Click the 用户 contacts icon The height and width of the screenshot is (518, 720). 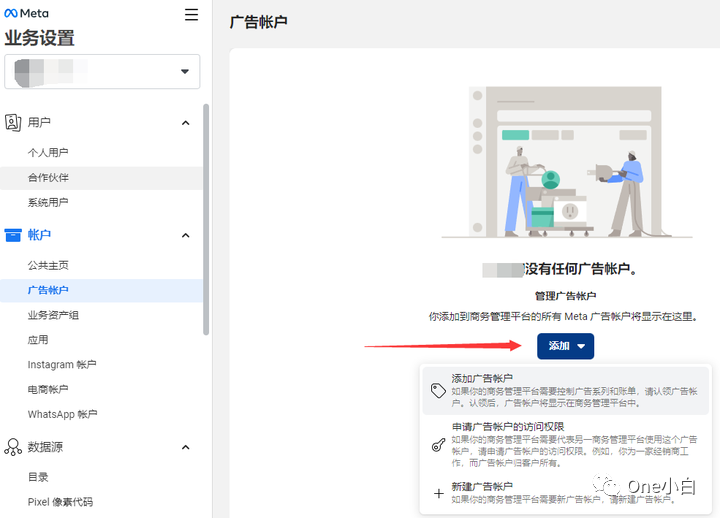click(x=13, y=123)
